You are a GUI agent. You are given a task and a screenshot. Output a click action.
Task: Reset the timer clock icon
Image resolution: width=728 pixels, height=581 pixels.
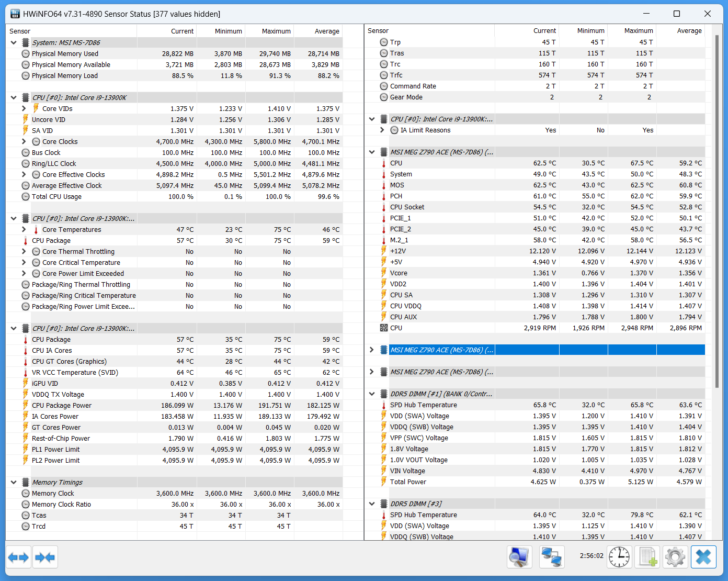click(619, 556)
